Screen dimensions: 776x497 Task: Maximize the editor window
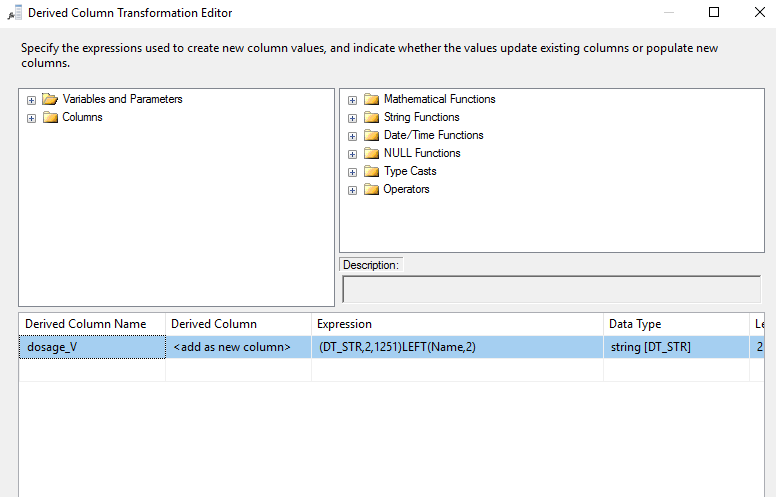(x=714, y=12)
